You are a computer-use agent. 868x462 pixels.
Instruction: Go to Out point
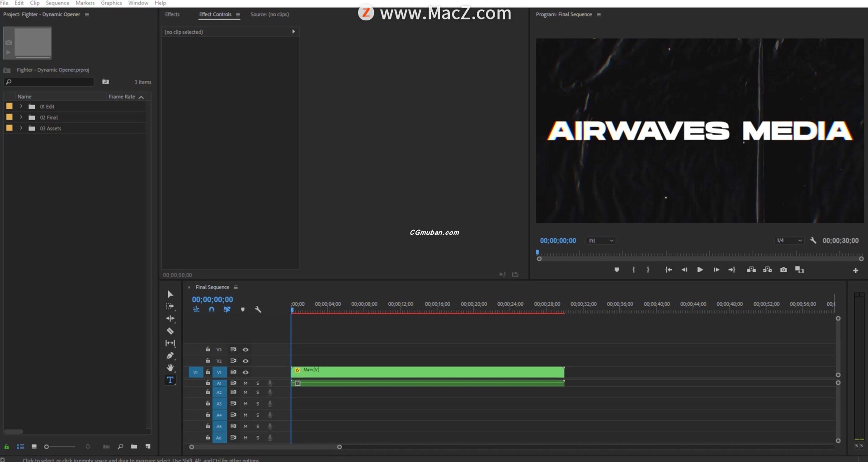coord(732,270)
